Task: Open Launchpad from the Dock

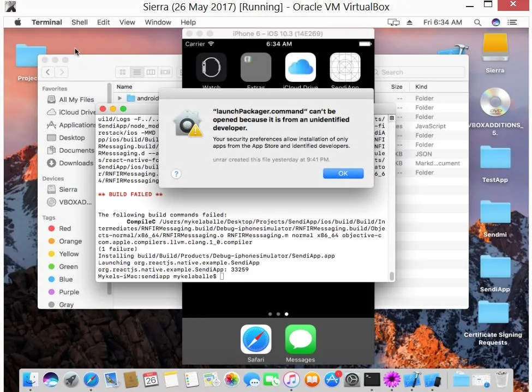Action: pos(71,379)
